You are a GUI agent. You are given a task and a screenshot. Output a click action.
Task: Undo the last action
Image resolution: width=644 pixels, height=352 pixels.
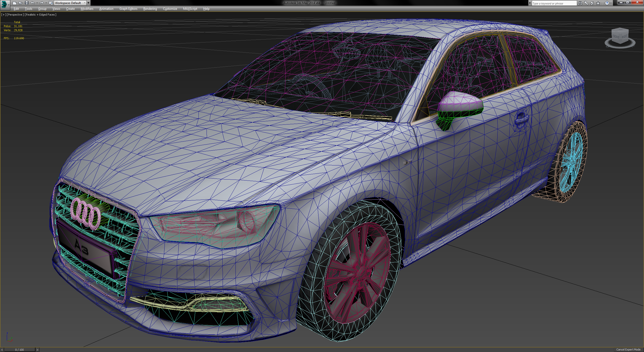pos(33,3)
